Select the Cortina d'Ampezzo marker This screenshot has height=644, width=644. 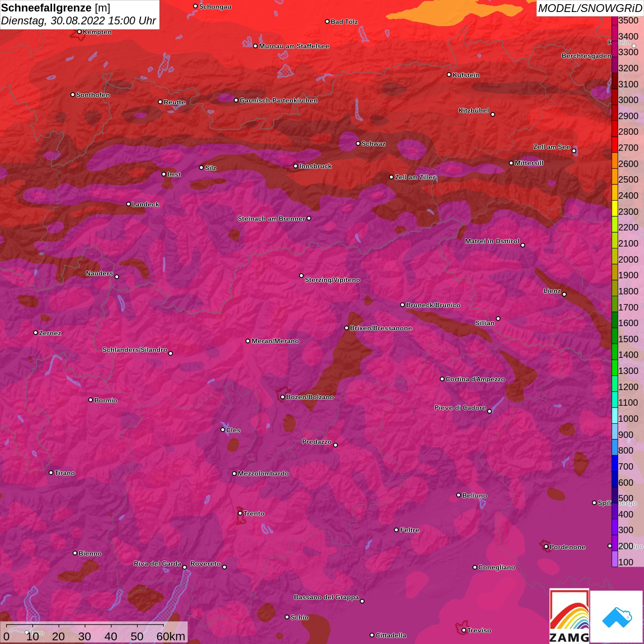coord(442,379)
